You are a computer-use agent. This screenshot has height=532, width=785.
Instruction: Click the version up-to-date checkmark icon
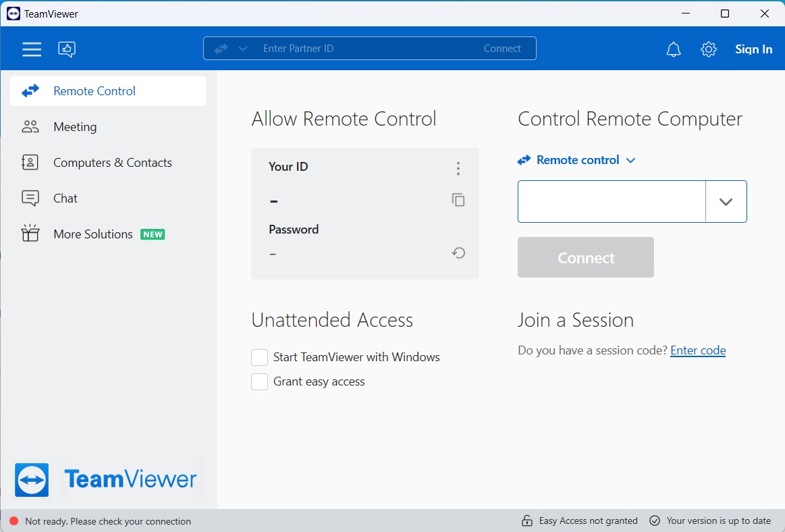[x=654, y=521]
